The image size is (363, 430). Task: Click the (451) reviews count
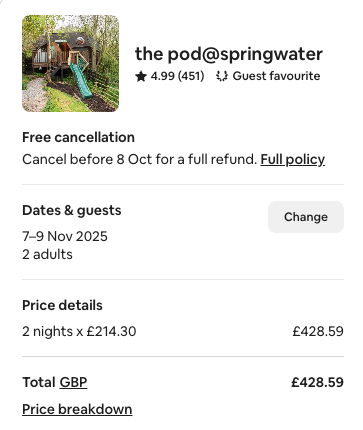click(191, 76)
